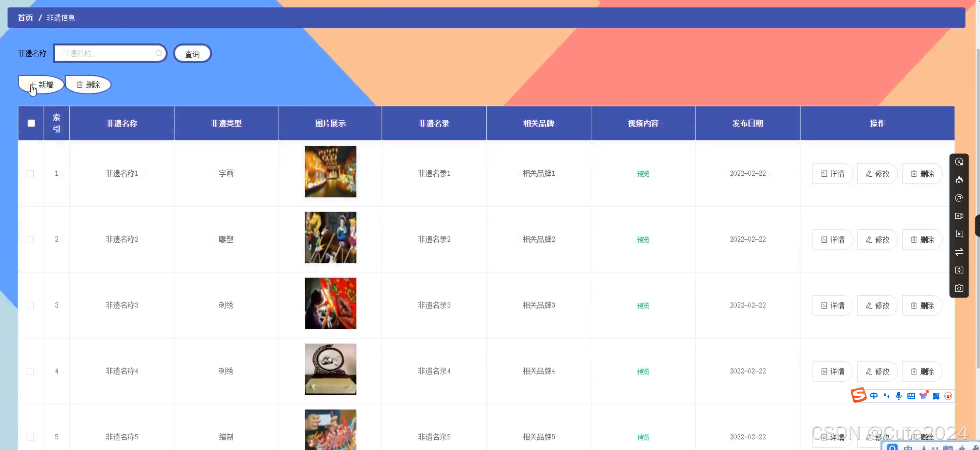This screenshot has width=980, height=450.
Task: Click the video recorder icon in side toolbar
Action: 959,216
